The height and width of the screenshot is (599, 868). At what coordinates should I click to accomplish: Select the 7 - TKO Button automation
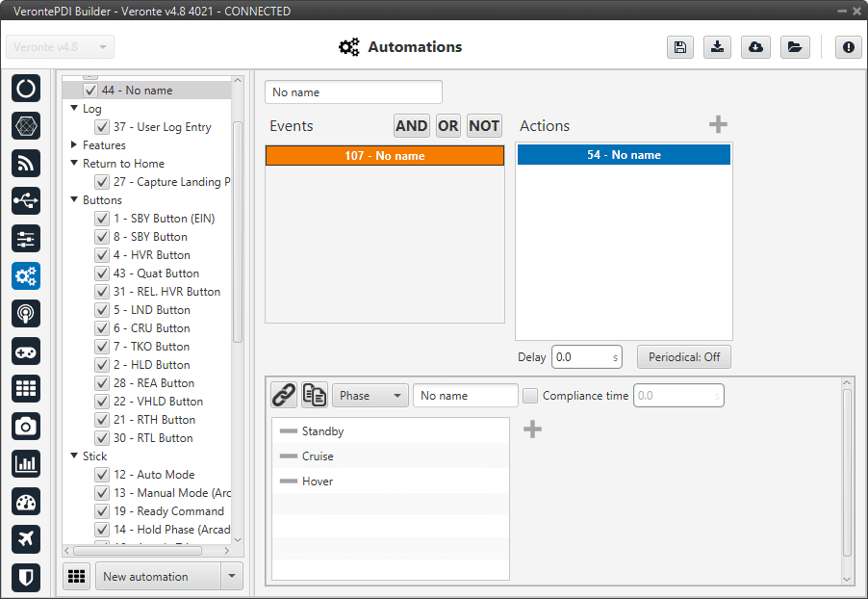[152, 347]
